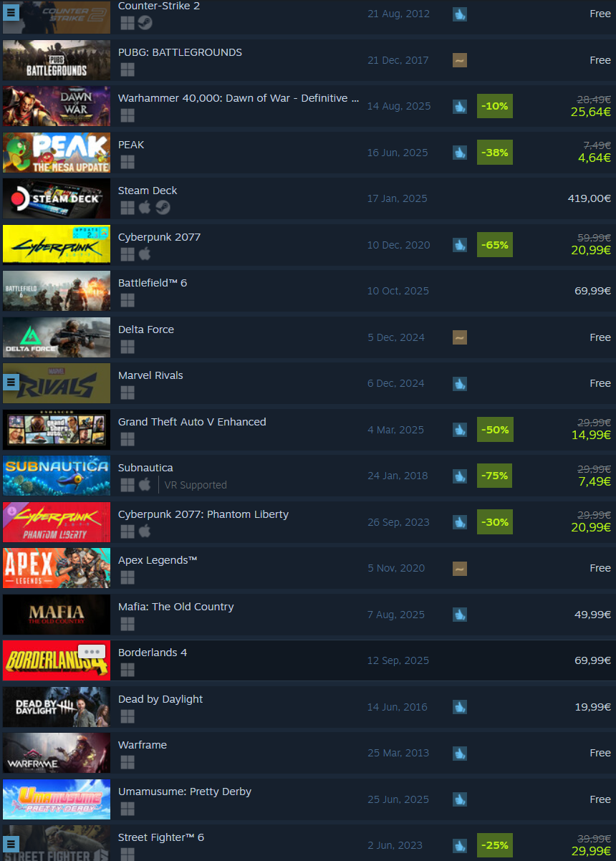Click the -75% discount badge for Subnautica

[495, 476]
